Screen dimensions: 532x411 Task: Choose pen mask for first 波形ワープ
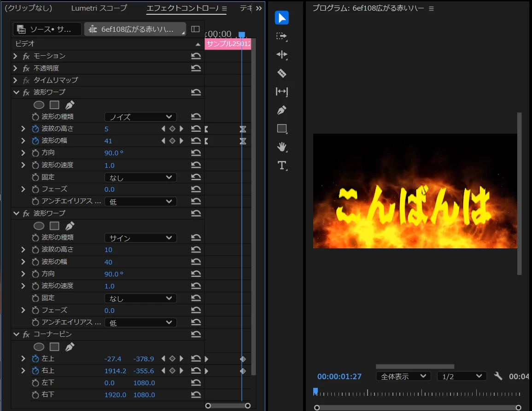(x=70, y=105)
